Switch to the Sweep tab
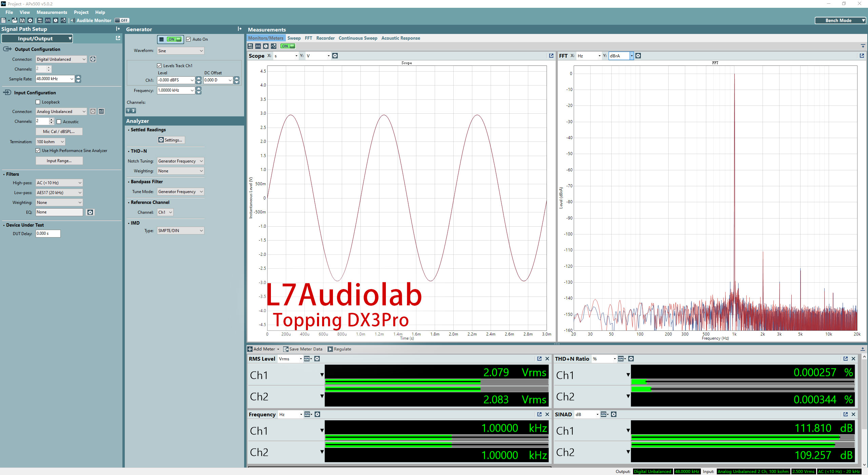This screenshot has height=475, width=868. 294,38
